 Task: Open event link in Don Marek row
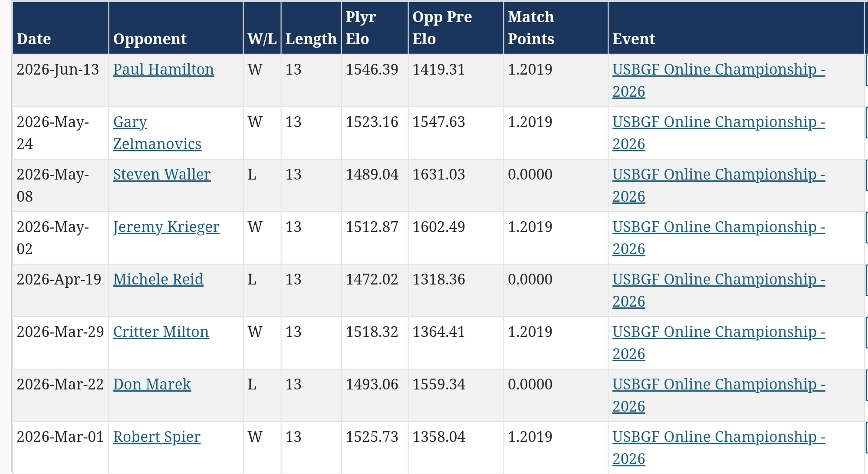coord(719,395)
